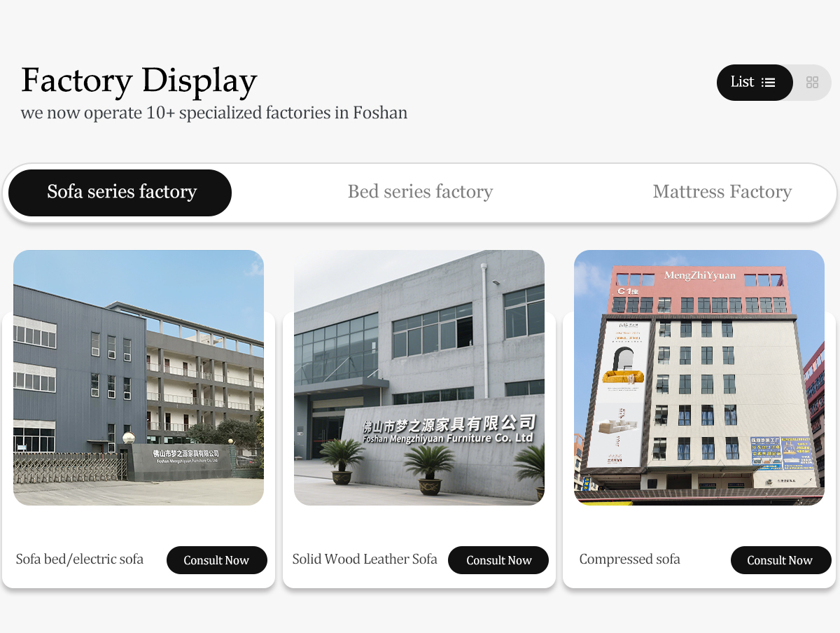This screenshot has height=633, width=840.
Task: Switch to the Mattress Factory tab
Action: [x=722, y=192]
